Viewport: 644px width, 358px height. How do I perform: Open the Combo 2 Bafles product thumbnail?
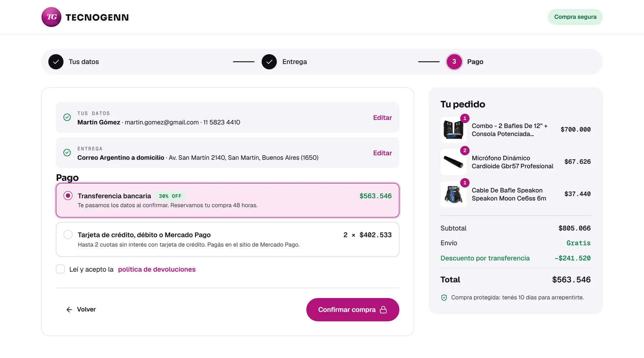click(x=453, y=130)
